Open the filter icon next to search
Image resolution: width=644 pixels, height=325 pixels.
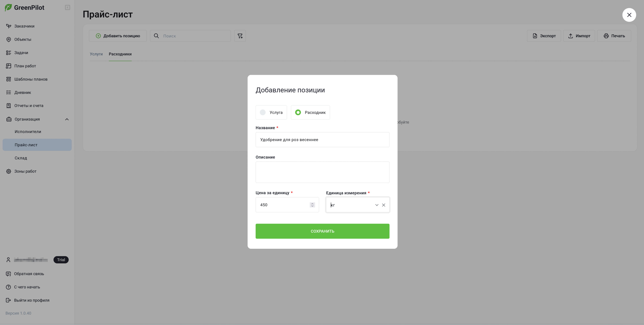[x=240, y=36]
